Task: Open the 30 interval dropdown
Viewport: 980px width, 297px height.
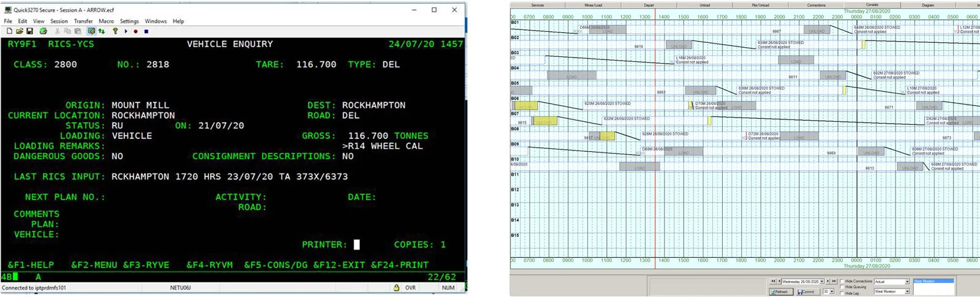Action: coord(832,291)
